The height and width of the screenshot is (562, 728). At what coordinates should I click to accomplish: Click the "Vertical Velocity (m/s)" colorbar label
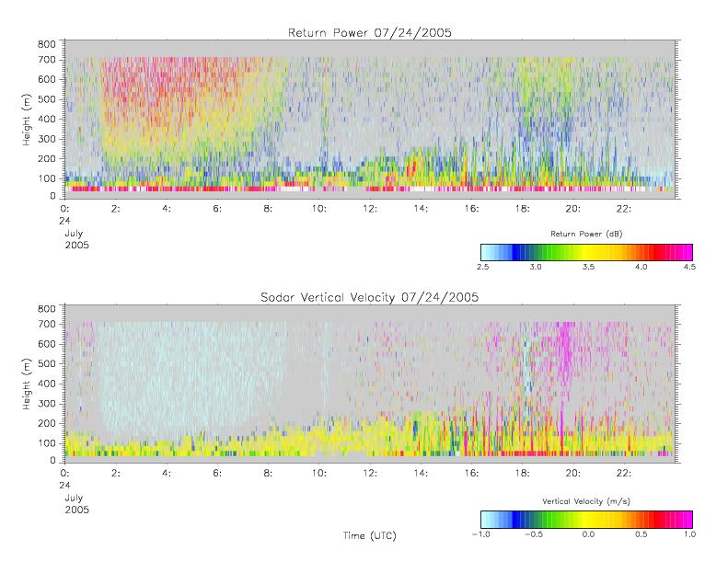586,501
